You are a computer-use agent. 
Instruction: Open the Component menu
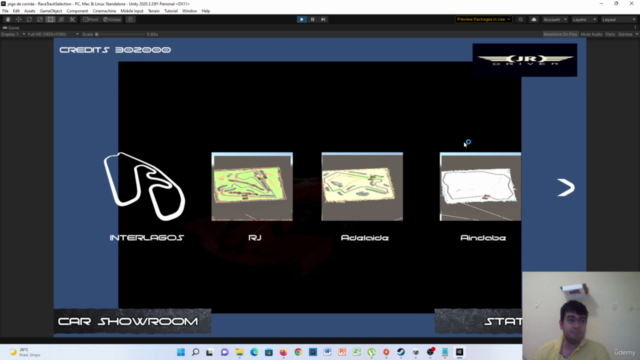(x=77, y=11)
